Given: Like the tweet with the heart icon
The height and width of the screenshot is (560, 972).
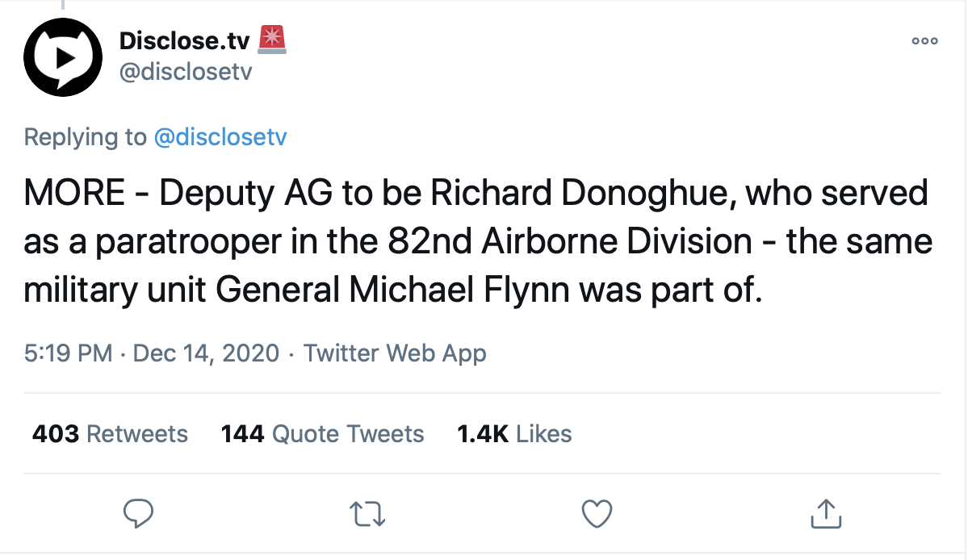Looking at the screenshot, I should tap(597, 512).
